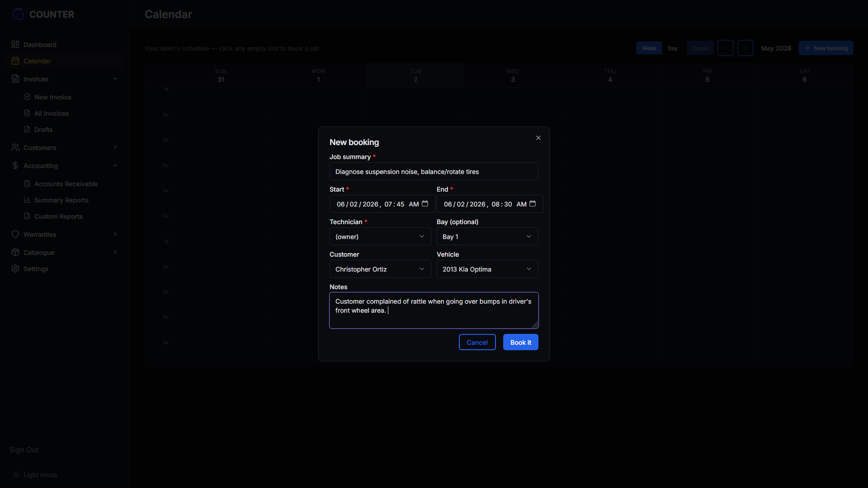Image resolution: width=868 pixels, height=488 pixels.
Task: Click the Calendar sidebar icon
Action: click(15, 61)
